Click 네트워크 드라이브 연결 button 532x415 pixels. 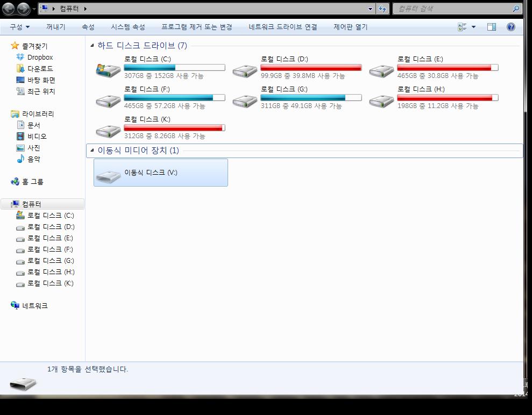283,27
